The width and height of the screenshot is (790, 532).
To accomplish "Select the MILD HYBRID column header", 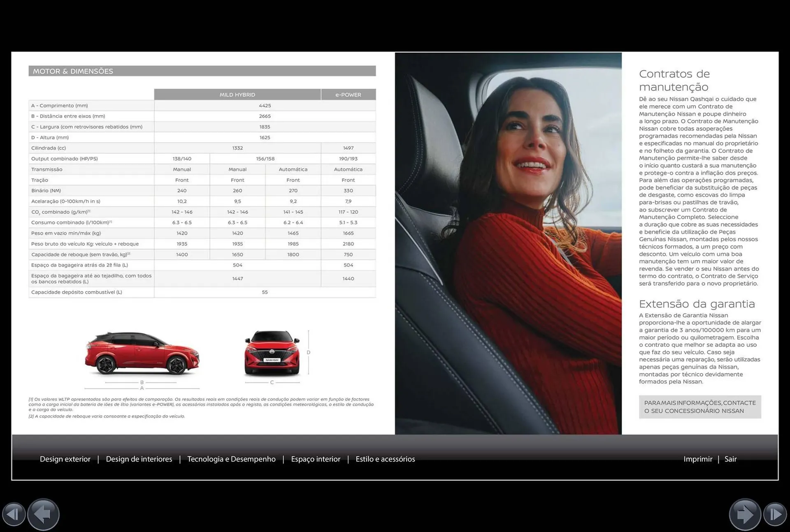I will pyautogui.click(x=237, y=94).
